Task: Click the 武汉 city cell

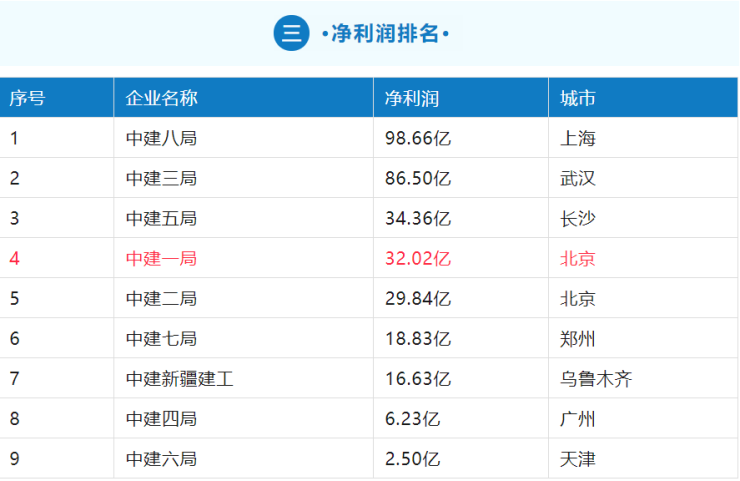Action: pos(578,178)
